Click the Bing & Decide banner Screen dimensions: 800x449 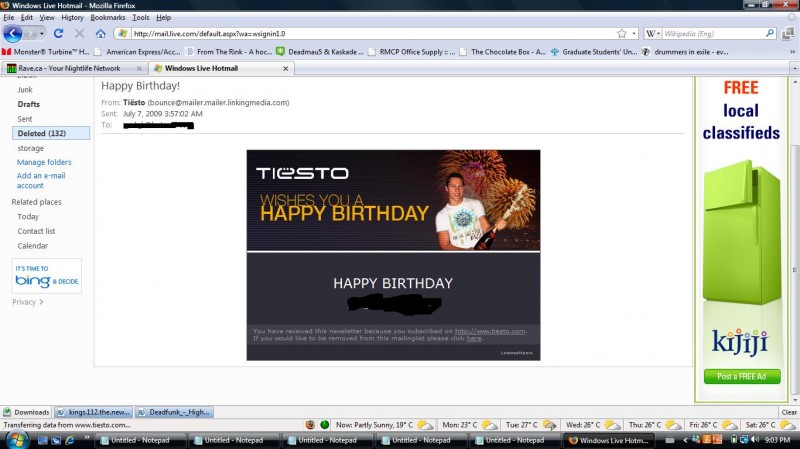coord(47,276)
